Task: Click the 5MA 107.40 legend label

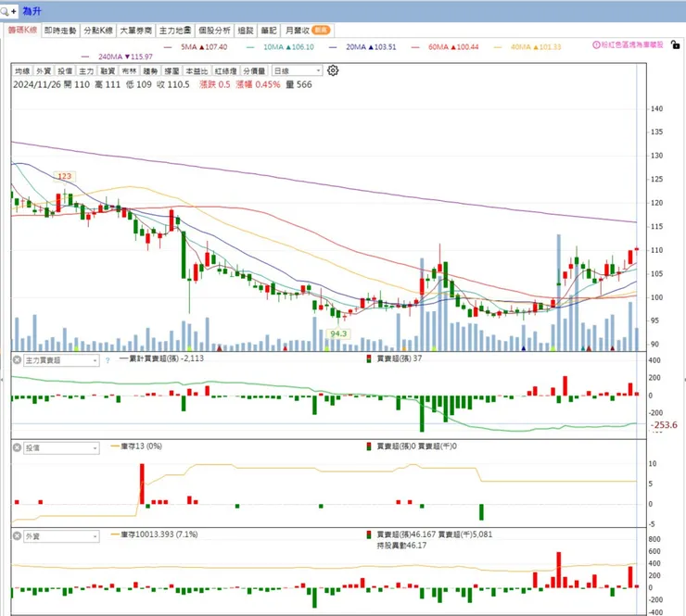Action: [x=204, y=47]
